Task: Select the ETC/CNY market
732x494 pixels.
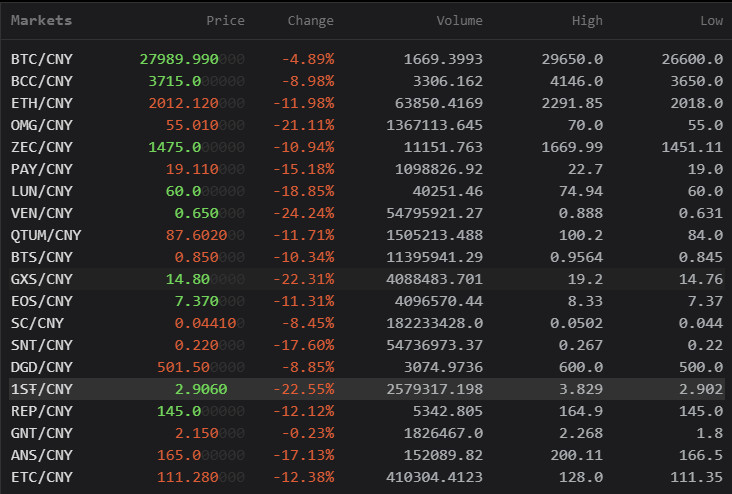Action: click(x=41, y=477)
